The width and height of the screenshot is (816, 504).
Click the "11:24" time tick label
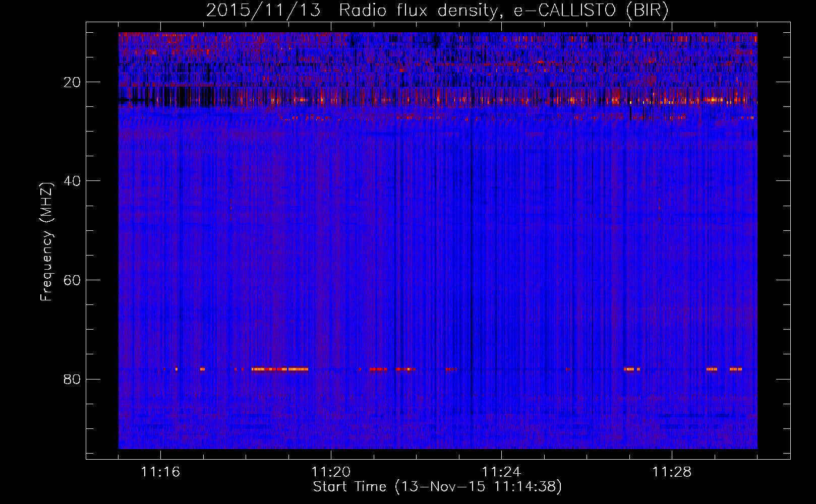coord(501,472)
